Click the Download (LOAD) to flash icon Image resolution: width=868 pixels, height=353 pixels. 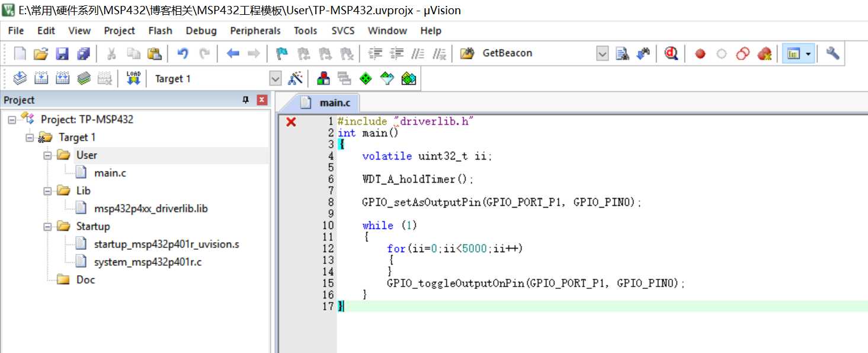point(133,78)
